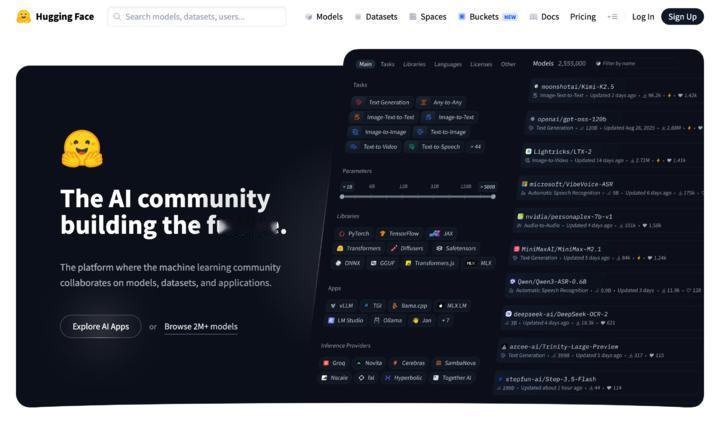Open the openai/gpt-oss-120b model card
Viewport: 720px width, 425px height.
[x=613, y=123]
